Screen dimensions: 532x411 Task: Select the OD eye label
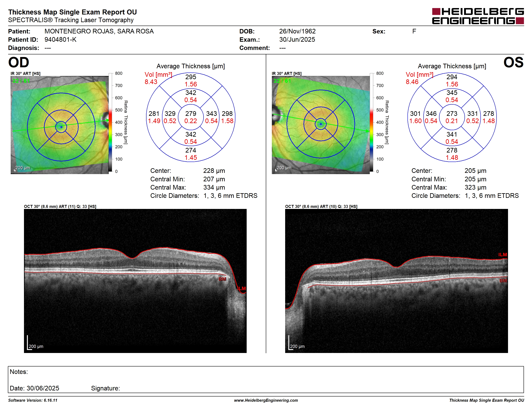(x=19, y=62)
